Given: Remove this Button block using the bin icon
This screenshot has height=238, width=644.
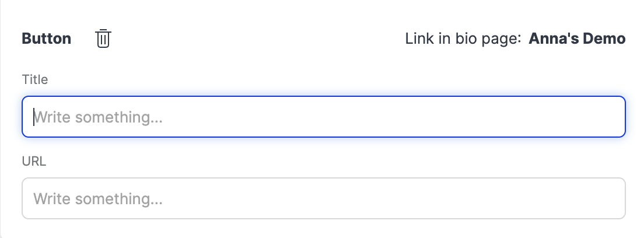Looking at the screenshot, I should (103, 38).
